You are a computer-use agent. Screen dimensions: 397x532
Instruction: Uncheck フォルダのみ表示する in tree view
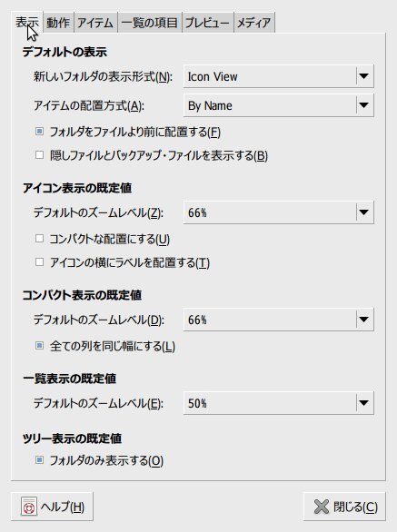click(x=39, y=460)
